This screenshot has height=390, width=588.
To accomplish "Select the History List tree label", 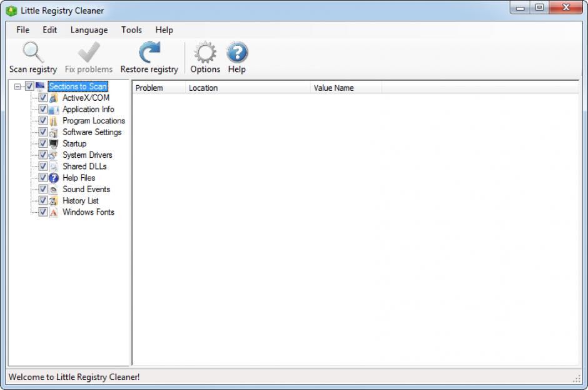I will (x=80, y=201).
